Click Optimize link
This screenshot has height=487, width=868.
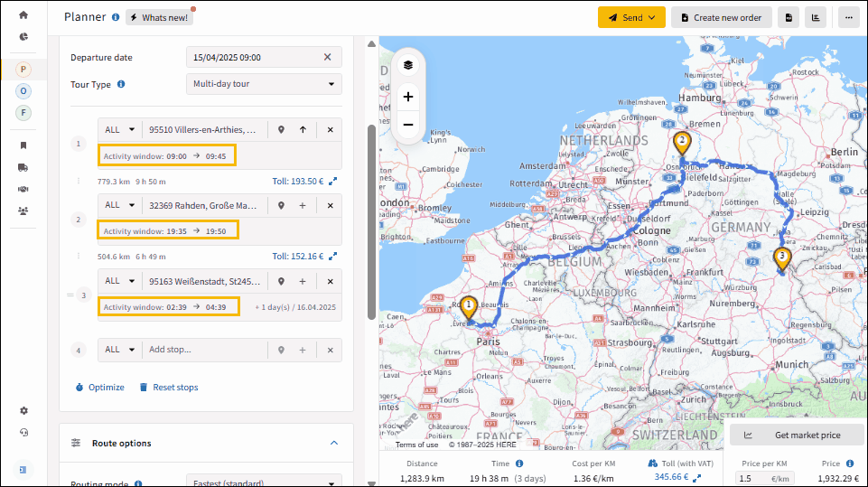pos(99,388)
